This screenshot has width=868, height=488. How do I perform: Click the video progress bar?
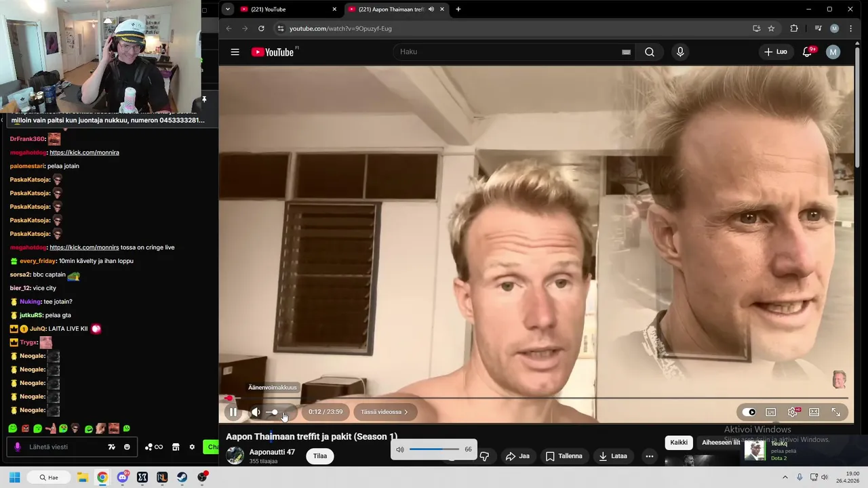click(x=536, y=398)
